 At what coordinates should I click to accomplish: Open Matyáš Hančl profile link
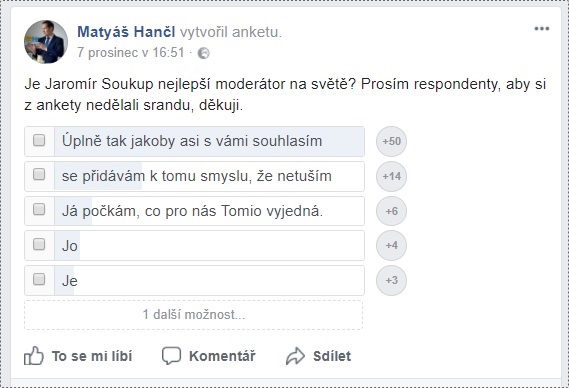point(126,32)
